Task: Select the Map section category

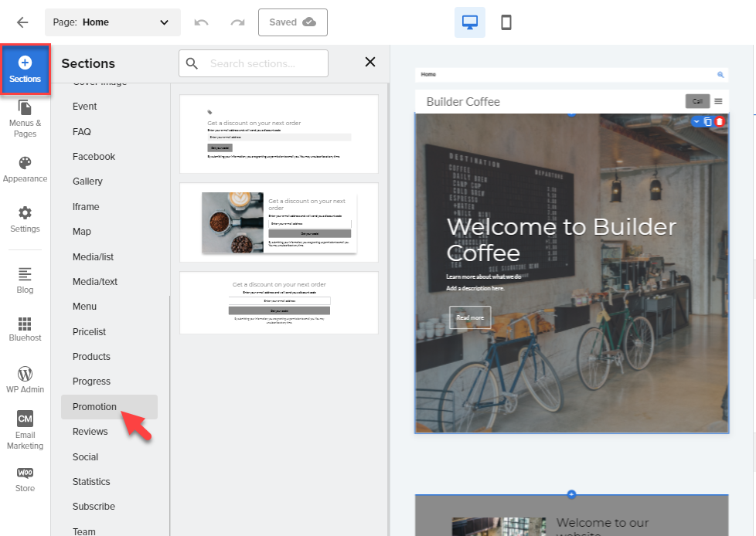Action: tap(81, 232)
